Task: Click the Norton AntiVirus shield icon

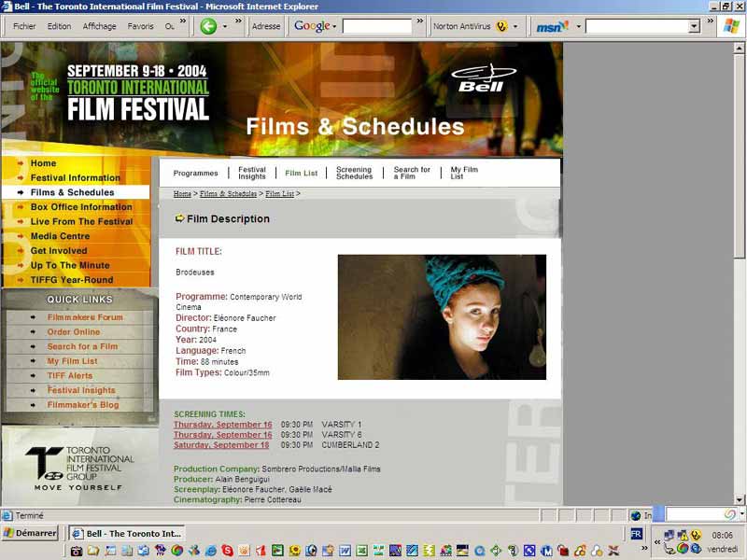Action: pyautogui.click(x=501, y=26)
